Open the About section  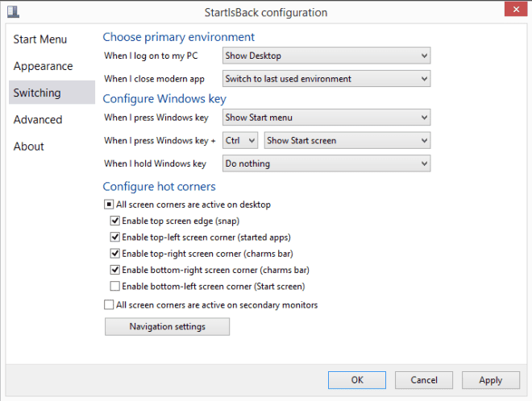29,147
